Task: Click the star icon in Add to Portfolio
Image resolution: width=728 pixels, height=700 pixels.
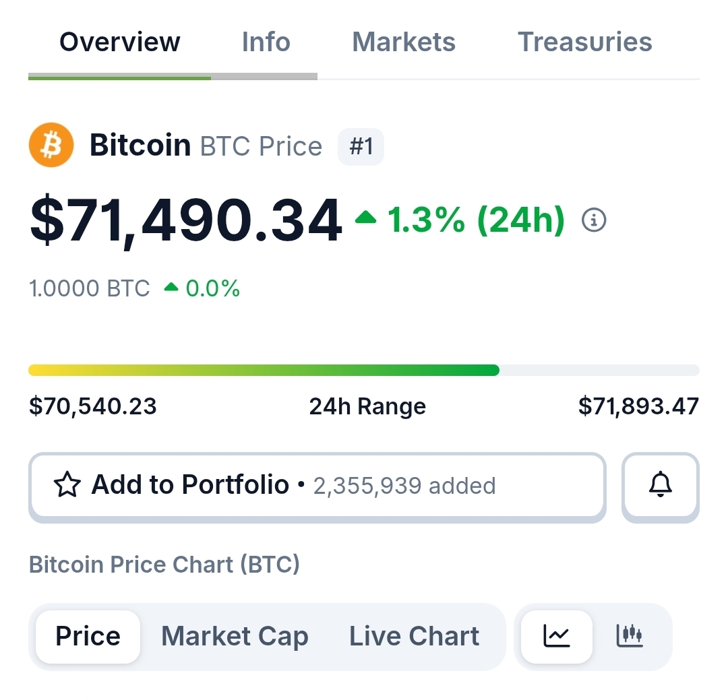Action: click(67, 485)
